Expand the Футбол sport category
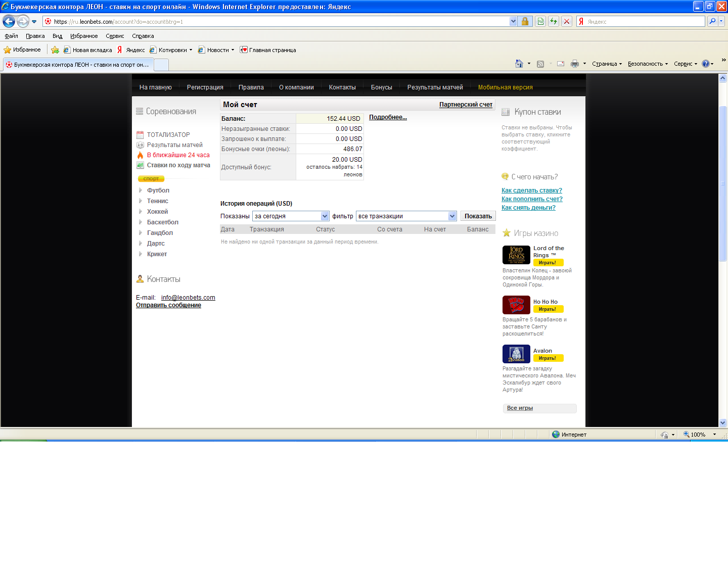The height and width of the screenshot is (573, 728). 158,190
